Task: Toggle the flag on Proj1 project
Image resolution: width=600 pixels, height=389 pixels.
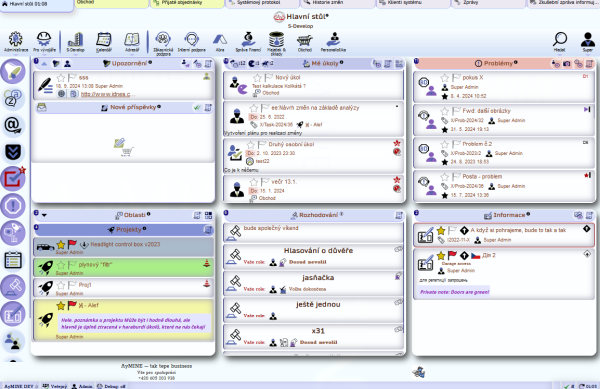Action: [x=72, y=285]
